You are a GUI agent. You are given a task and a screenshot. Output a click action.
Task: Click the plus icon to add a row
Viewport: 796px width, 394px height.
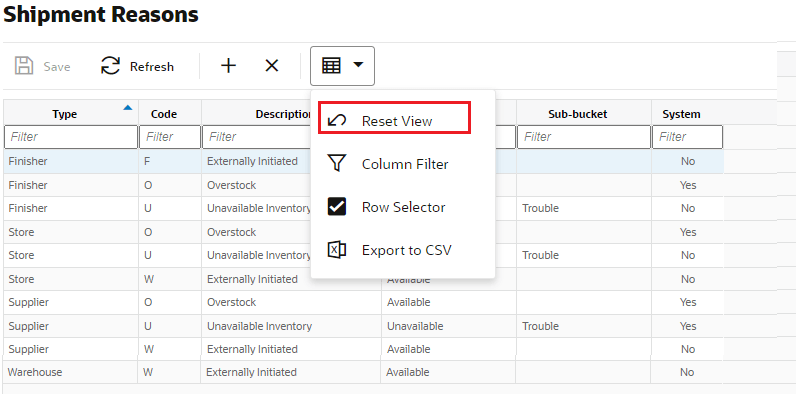click(x=228, y=65)
